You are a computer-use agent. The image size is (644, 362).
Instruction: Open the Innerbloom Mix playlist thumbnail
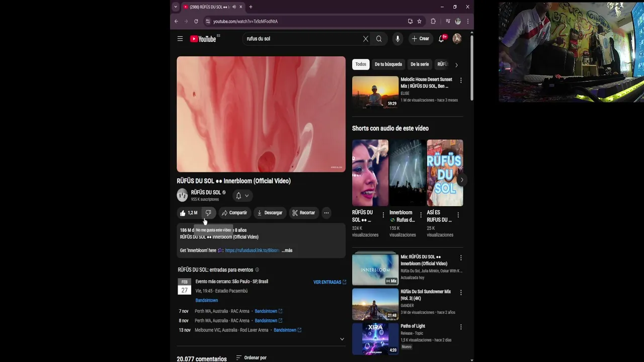375,268
